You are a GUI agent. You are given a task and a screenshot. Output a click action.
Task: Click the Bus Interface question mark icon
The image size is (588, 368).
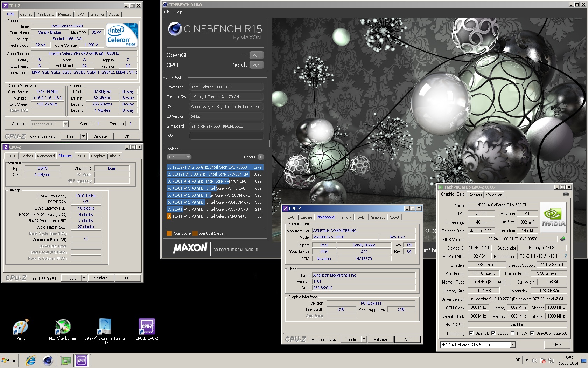point(566,256)
